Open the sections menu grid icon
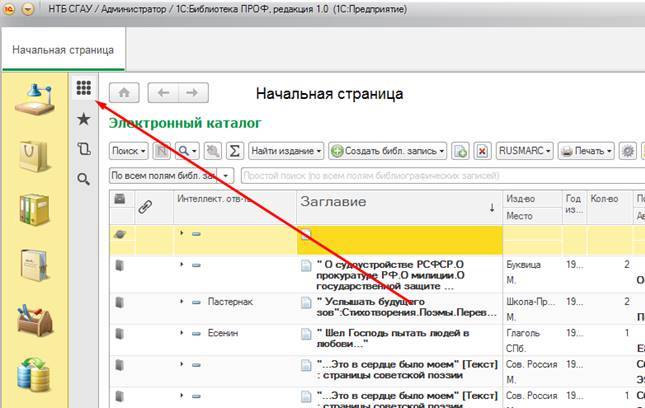Viewport: 645px width, 408px height. [x=84, y=89]
